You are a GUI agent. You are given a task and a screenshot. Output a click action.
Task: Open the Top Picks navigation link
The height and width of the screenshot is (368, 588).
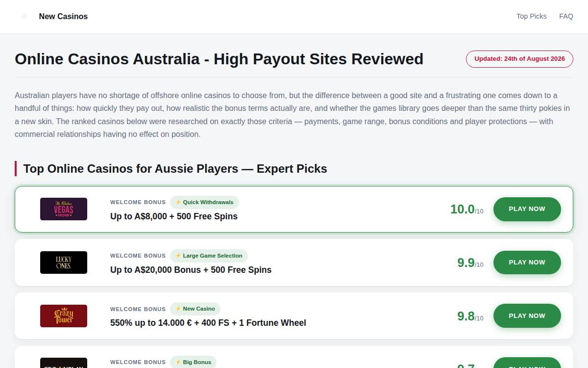pos(532,16)
